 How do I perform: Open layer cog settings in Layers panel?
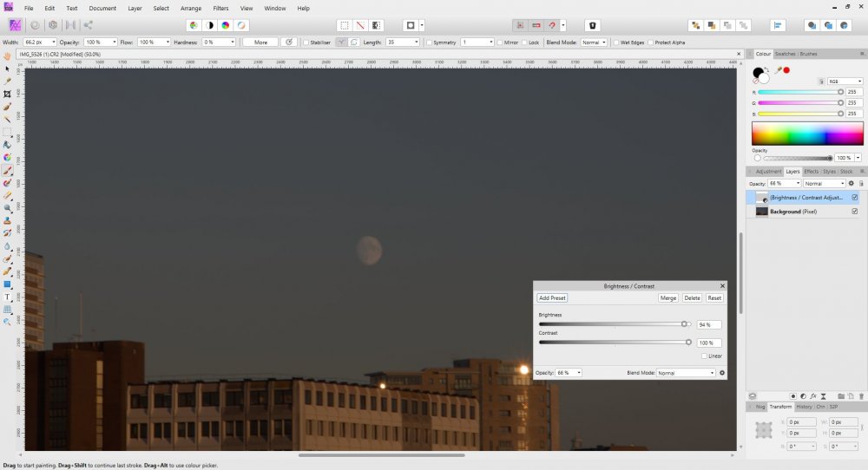[x=852, y=183]
